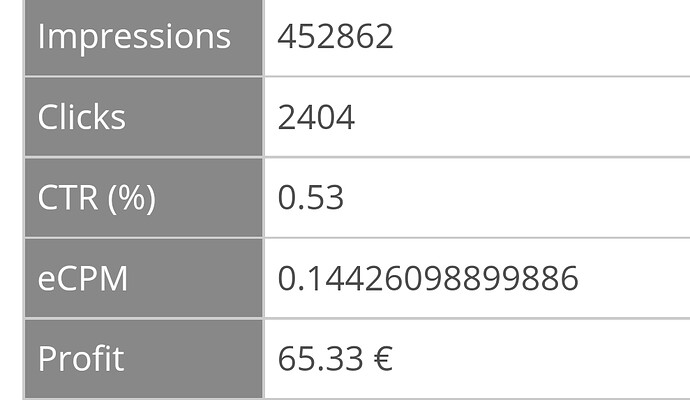This screenshot has height=420, width=690.
Task: Click the white margin left of the table
Action: tap(10, 200)
